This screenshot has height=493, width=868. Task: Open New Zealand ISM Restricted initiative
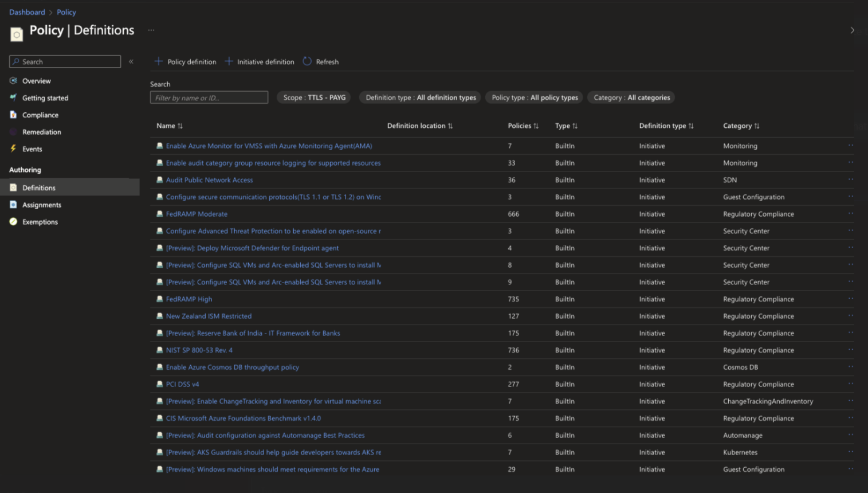(x=209, y=316)
